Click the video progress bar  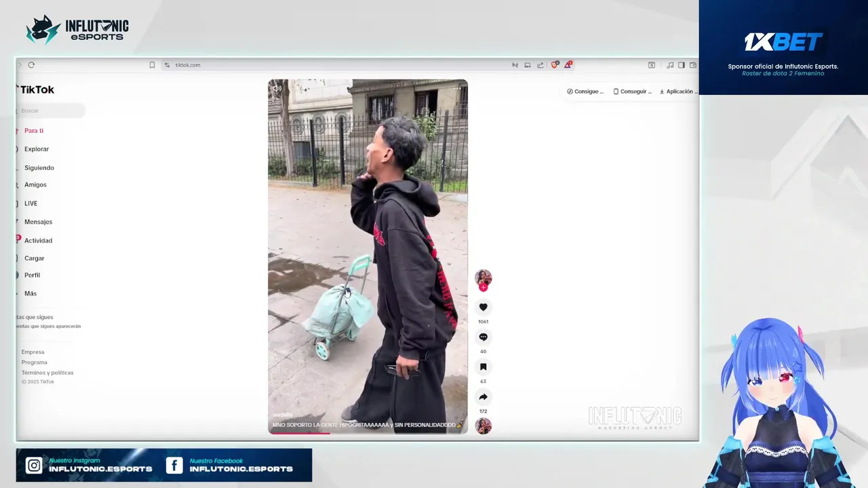coord(368,433)
